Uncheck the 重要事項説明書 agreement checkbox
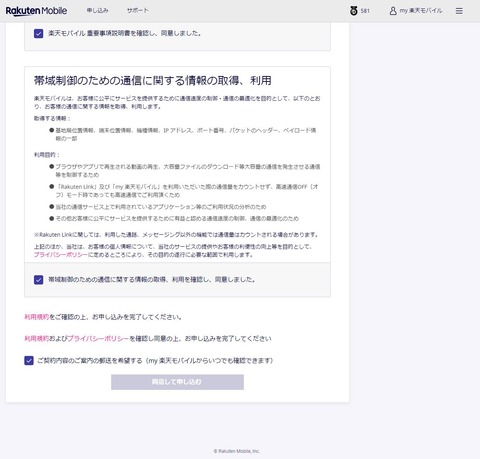Screen dimensions: 480x459 (38, 33)
